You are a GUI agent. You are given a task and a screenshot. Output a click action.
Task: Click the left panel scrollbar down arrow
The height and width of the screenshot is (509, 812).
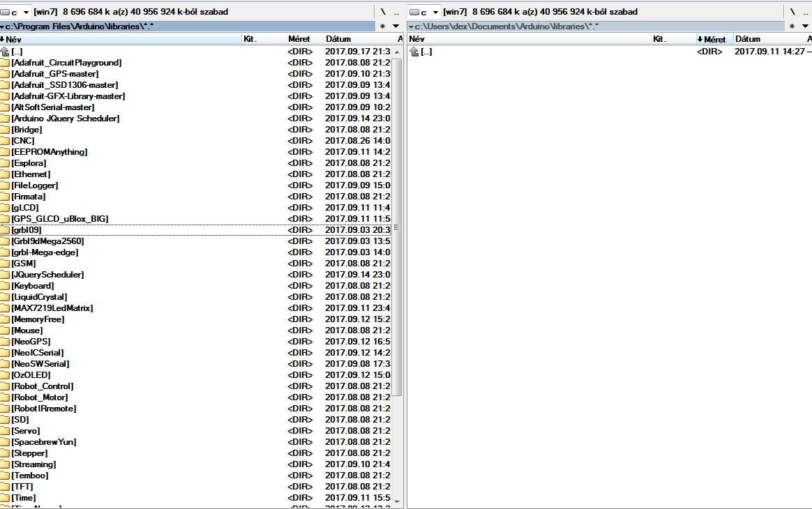click(397, 501)
